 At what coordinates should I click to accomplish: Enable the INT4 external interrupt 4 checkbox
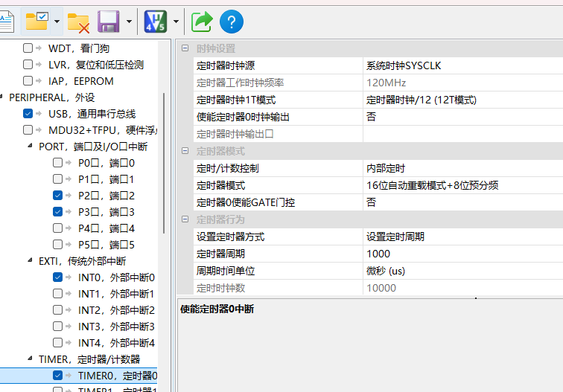tap(57, 343)
